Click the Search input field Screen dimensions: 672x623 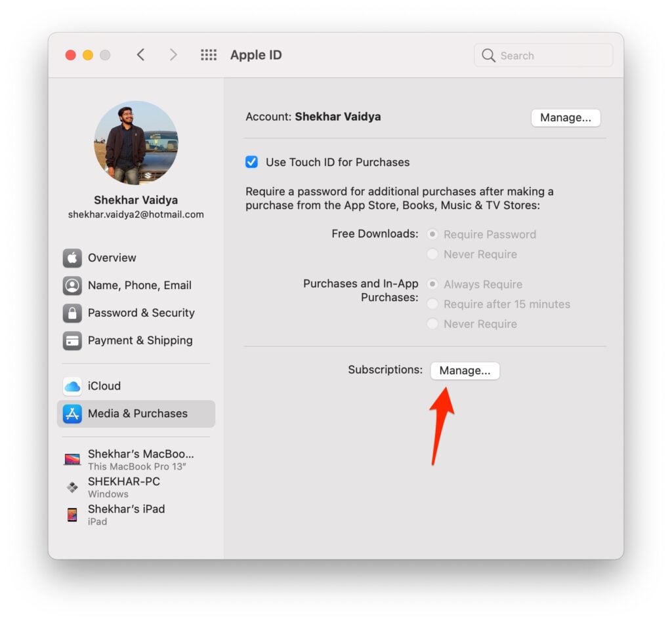point(543,55)
